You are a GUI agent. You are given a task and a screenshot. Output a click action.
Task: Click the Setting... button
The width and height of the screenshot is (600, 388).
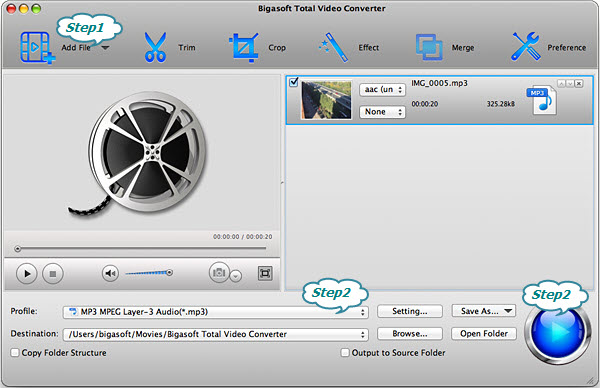coord(410,311)
